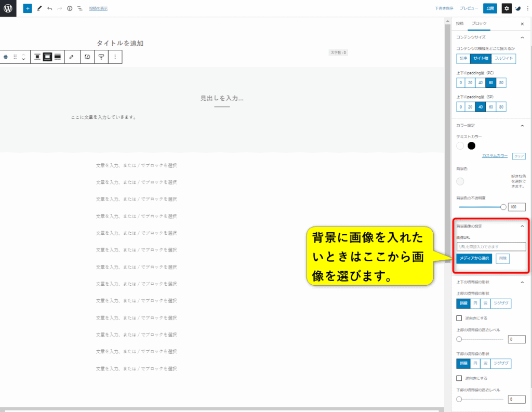Open the block list view
532x412 pixels.
79,8
